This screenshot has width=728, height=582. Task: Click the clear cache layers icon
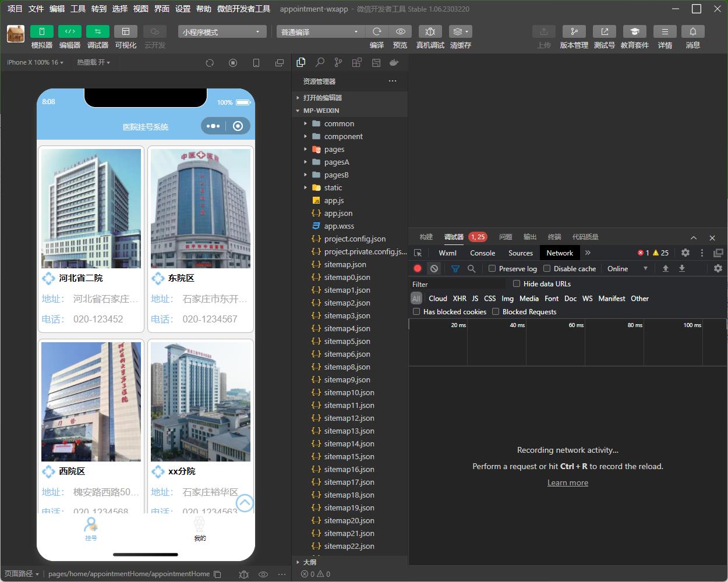pos(460,31)
